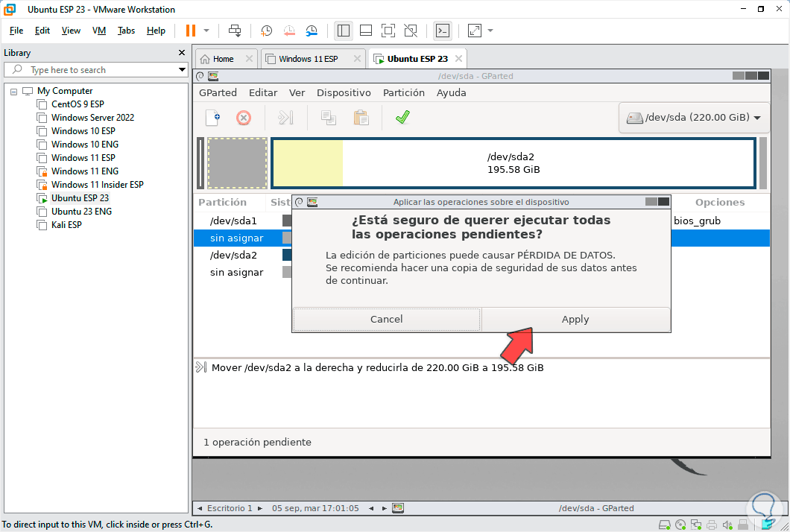Click the /dev/sda - GParted taskbar entry
The height and width of the screenshot is (532, 790).
596,508
